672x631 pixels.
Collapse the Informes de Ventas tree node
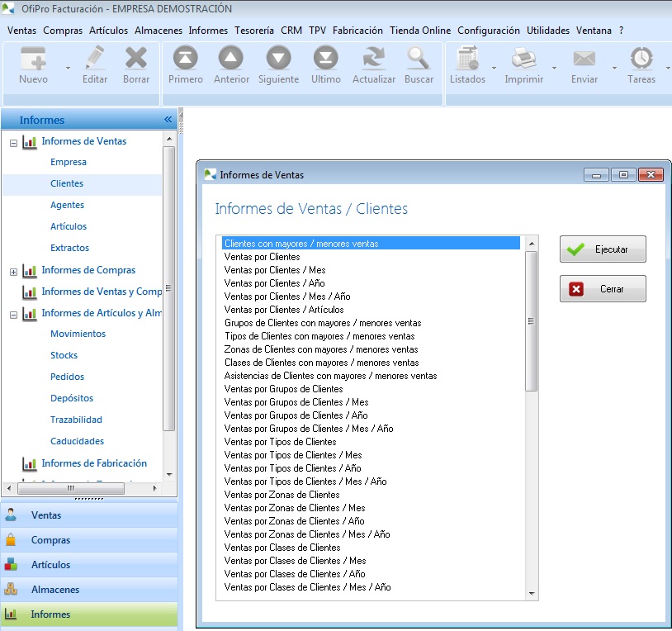(x=14, y=142)
